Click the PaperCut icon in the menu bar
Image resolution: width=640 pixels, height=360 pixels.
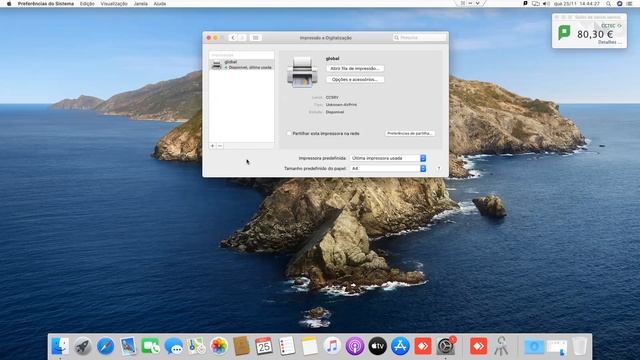(x=525, y=4)
